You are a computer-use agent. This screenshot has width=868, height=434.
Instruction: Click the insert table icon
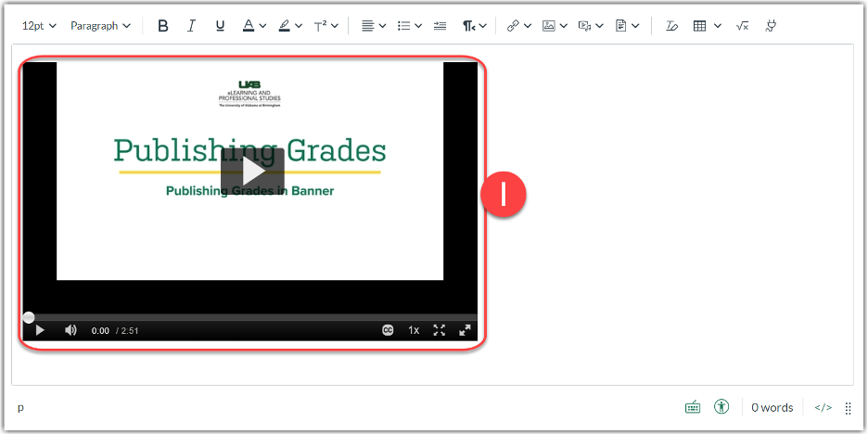click(699, 26)
